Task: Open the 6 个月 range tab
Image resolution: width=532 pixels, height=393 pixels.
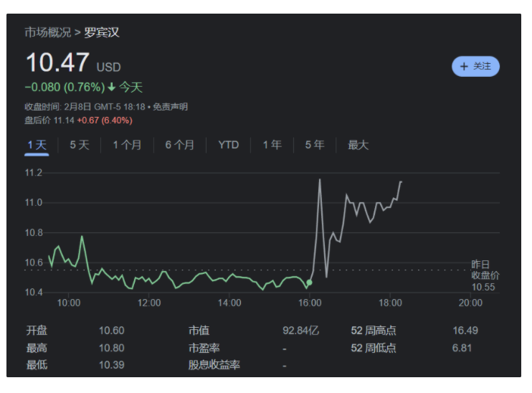Action: (179, 145)
